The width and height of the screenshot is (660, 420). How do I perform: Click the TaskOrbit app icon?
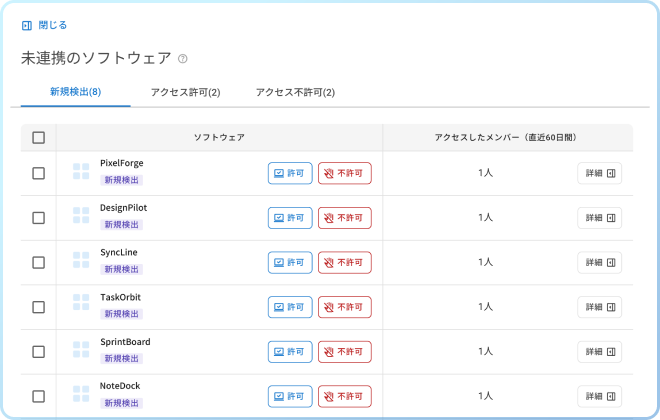[x=81, y=306]
